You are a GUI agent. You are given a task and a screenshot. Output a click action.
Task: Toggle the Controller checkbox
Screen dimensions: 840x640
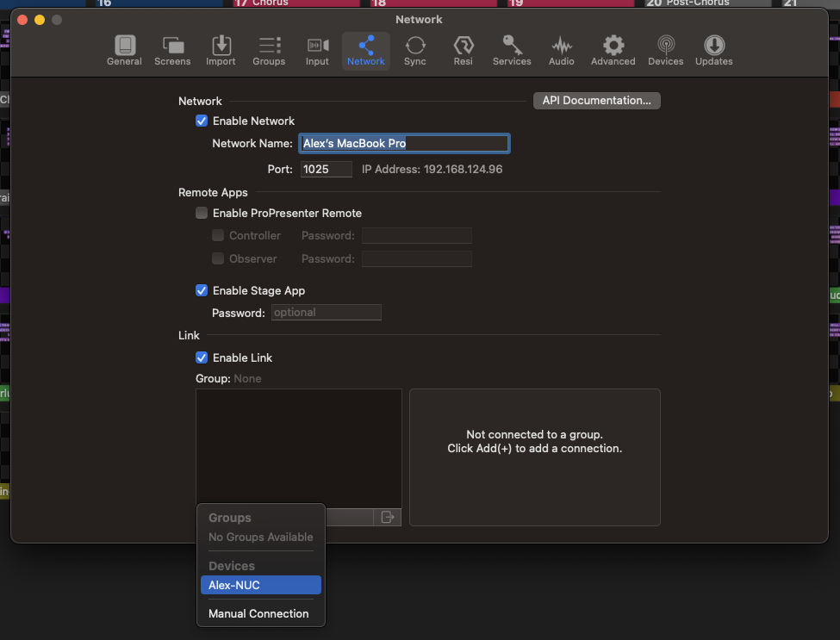tap(218, 236)
